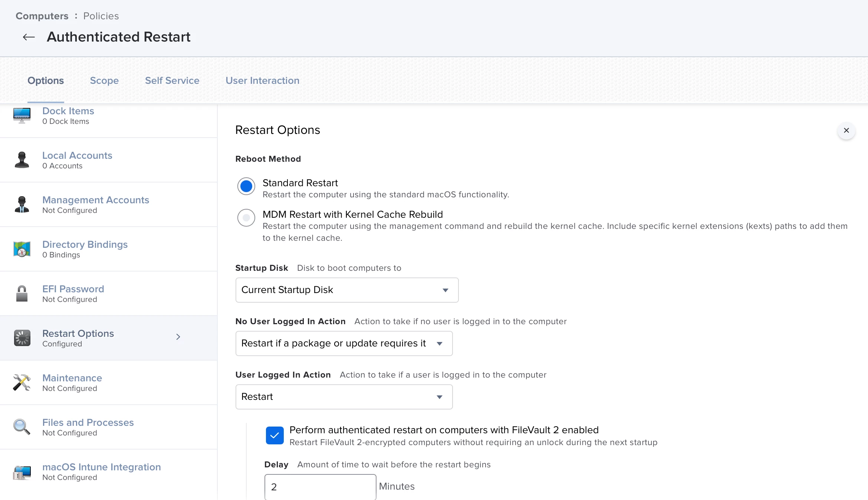
Task: Click the Delay minutes input field
Action: (x=320, y=487)
